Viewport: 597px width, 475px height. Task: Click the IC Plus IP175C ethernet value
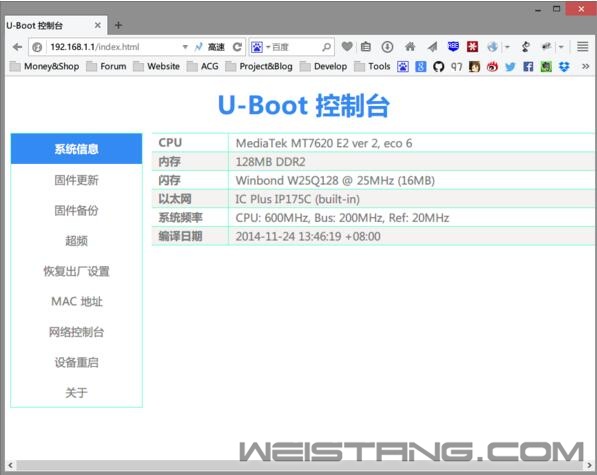pyautogui.click(x=411, y=199)
